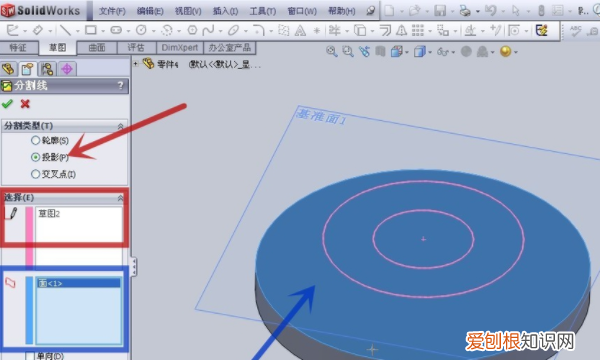Select 面<1> in the faces selection list
The image size is (600, 360).
78,283
